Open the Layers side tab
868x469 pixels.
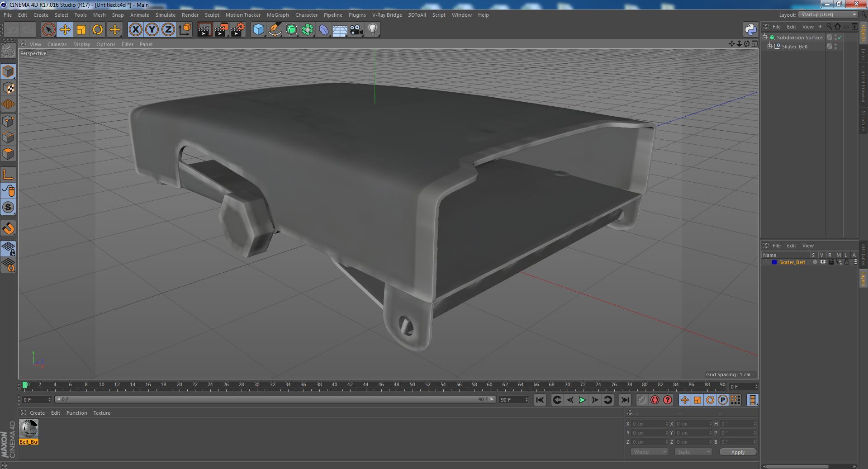863,279
